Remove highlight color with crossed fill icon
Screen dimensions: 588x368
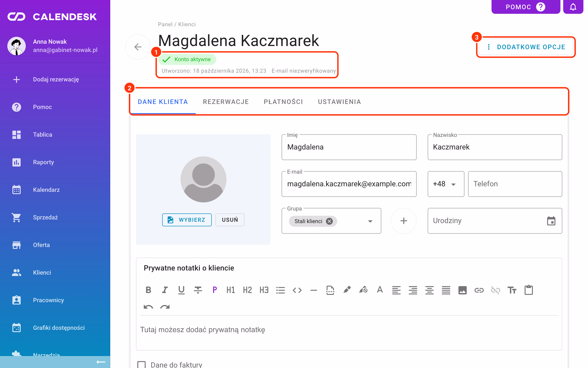[363, 290]
